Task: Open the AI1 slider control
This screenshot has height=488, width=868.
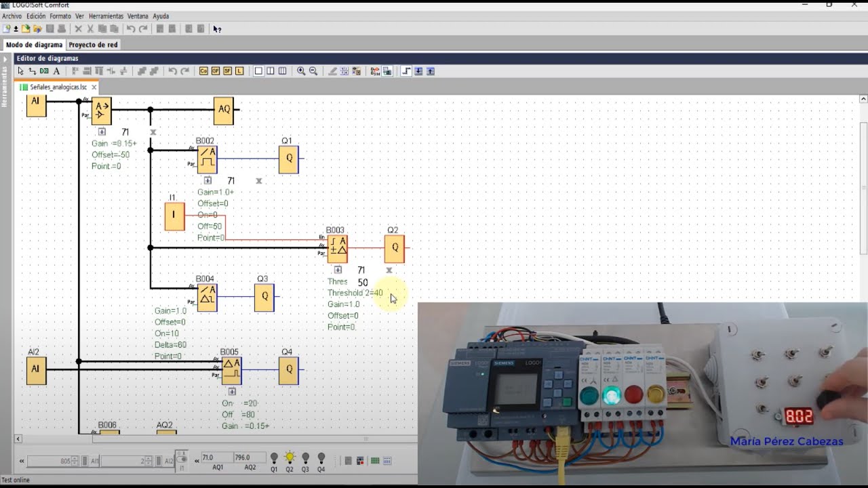Action: (x=85, y=461)
